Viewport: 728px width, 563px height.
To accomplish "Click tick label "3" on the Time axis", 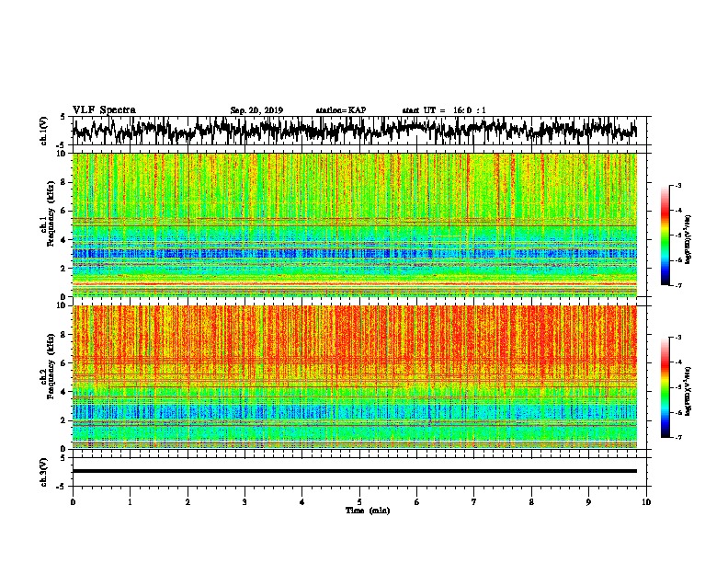I will click(x=245, y=502).
